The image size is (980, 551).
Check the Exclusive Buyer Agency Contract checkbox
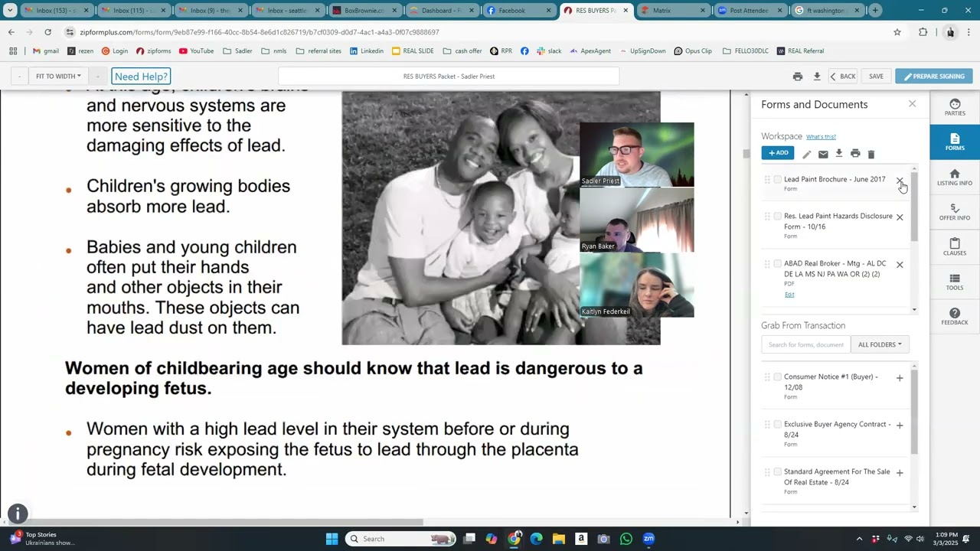click(778, 424)
